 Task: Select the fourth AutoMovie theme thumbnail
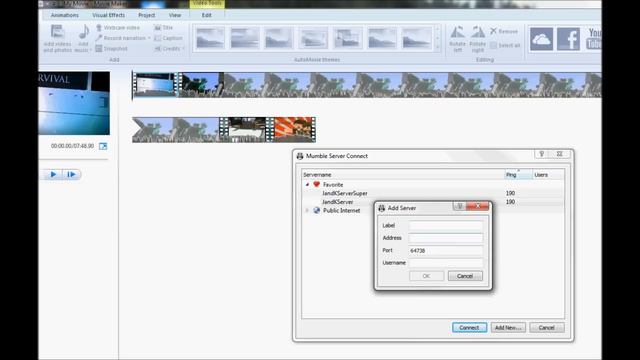click(313, 38)
